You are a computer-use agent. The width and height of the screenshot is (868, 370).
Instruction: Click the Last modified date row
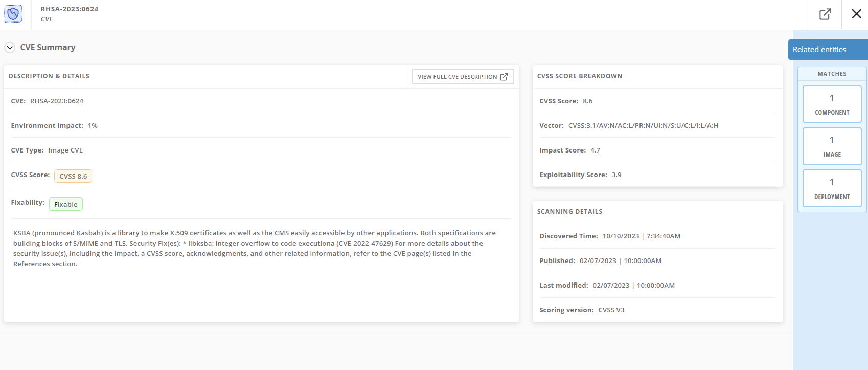tap(657, 286)
